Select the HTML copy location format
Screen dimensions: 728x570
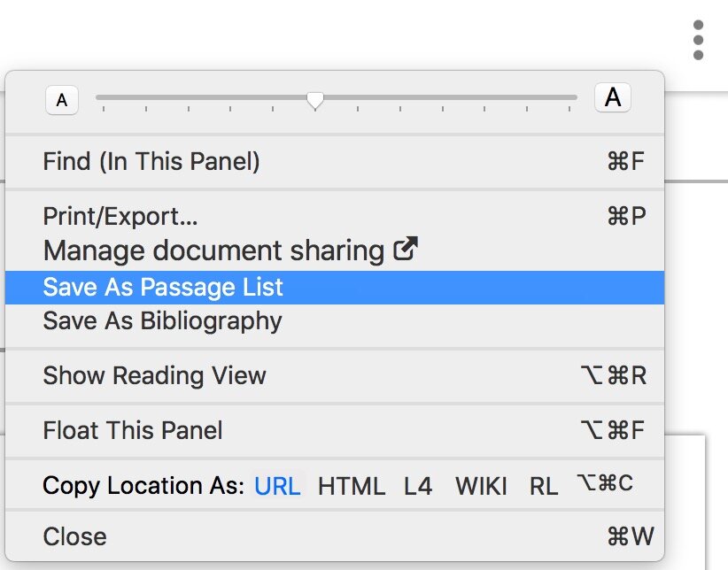[x=351, y=485]
